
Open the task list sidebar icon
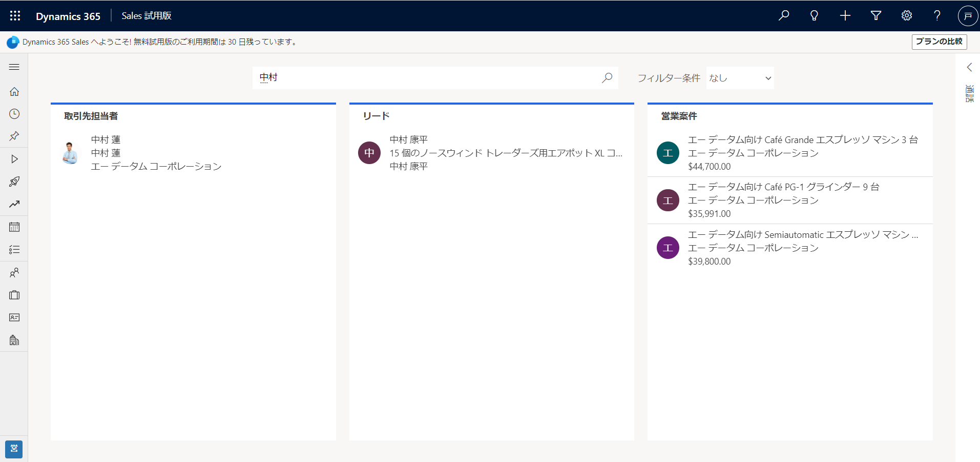click(14, 250)
